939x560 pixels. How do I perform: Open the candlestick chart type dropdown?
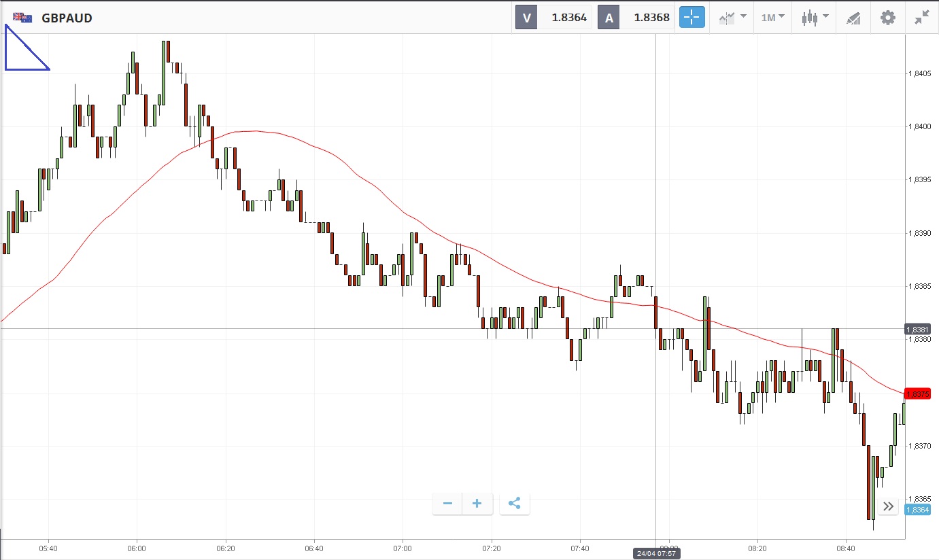(815, 18)
